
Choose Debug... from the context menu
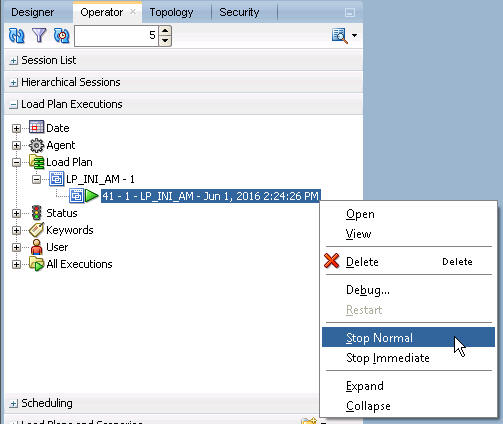point(408,290)
